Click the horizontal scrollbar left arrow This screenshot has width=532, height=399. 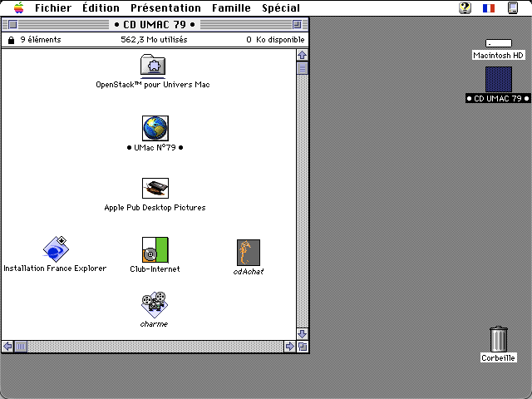click(7, 347)
